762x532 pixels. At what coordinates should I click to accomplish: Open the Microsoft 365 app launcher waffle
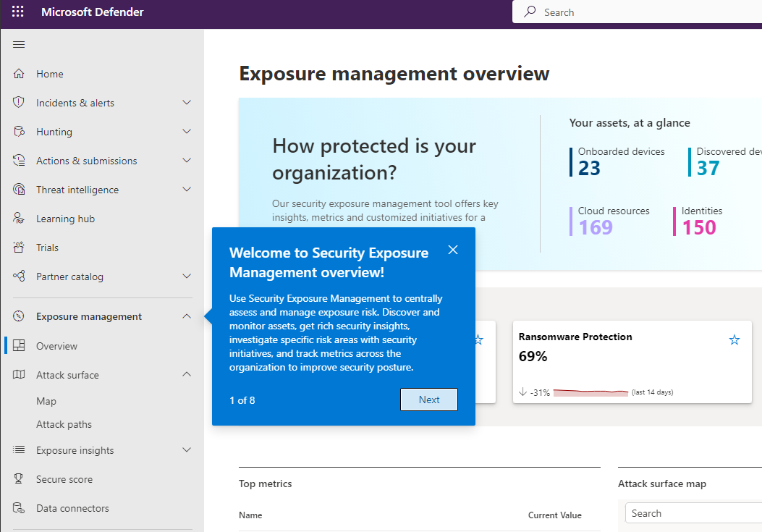17,12
